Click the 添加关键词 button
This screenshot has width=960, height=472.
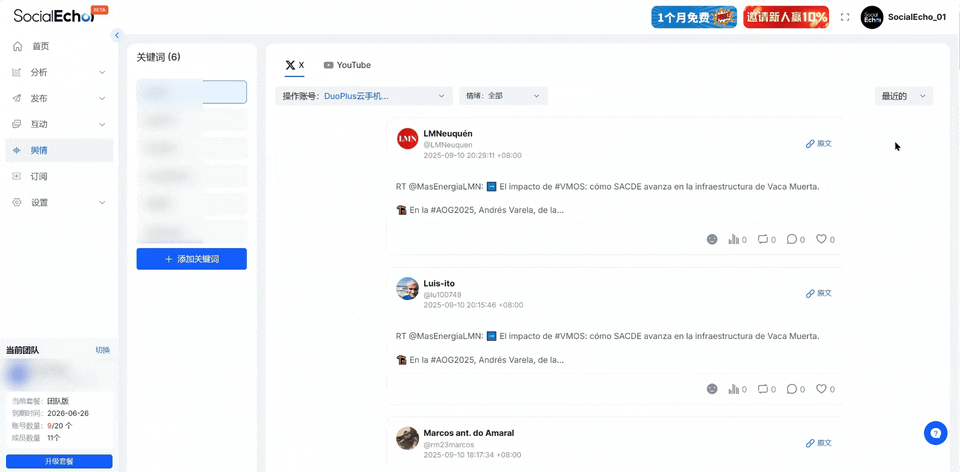coord(191,259)
